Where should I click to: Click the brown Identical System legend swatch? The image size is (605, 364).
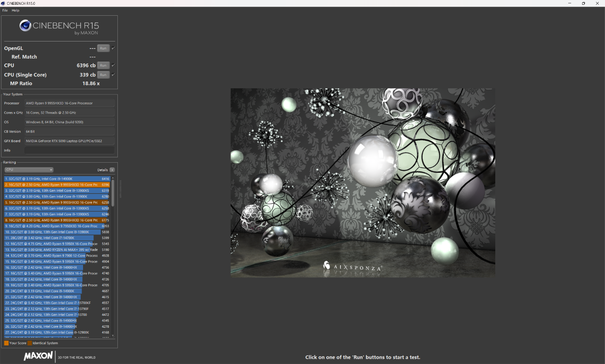(30, 343)
